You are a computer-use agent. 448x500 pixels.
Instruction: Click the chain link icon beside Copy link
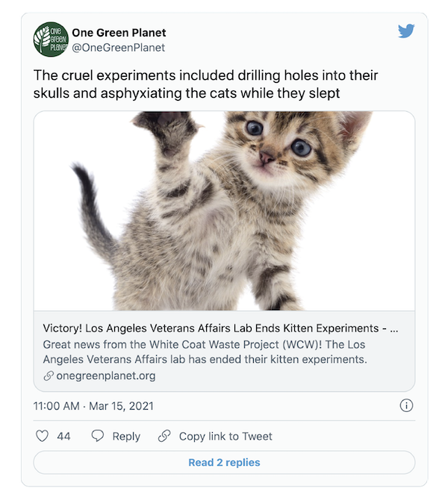click(164, 437)
